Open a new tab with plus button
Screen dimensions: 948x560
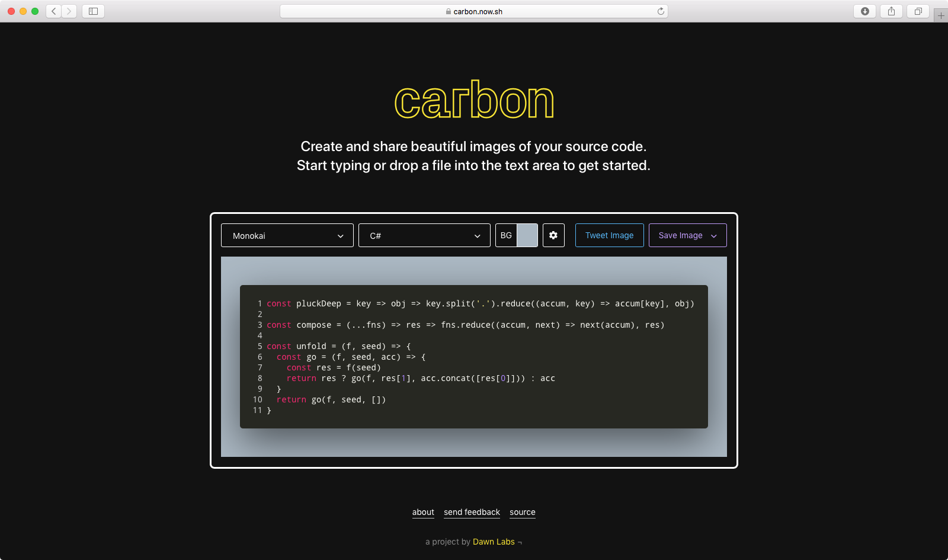pyautogui.click(x=941, y=15)
